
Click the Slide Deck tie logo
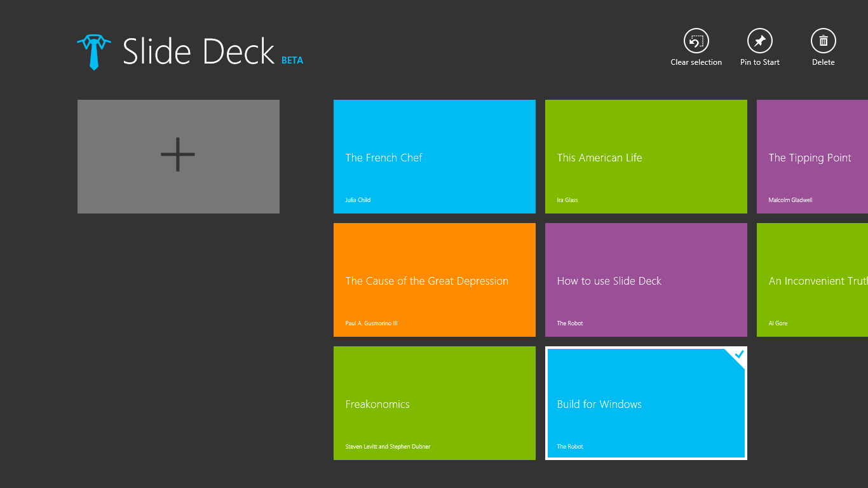tap(93, 51)
